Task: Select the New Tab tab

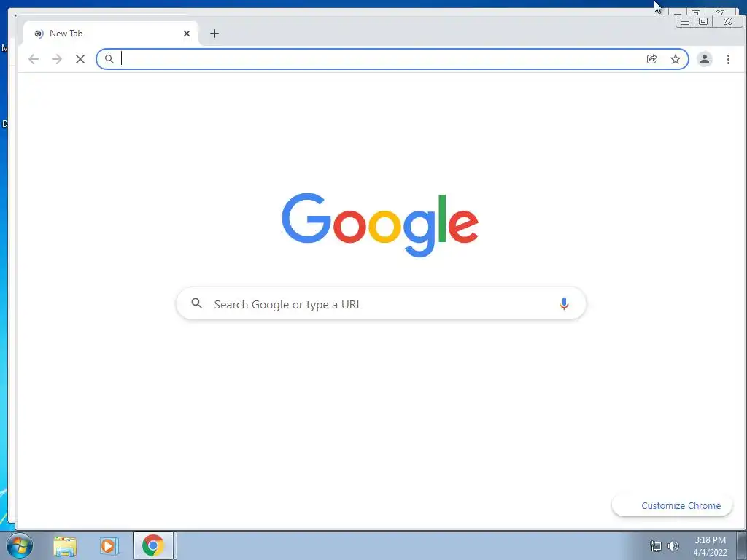Action: point(111,34)
